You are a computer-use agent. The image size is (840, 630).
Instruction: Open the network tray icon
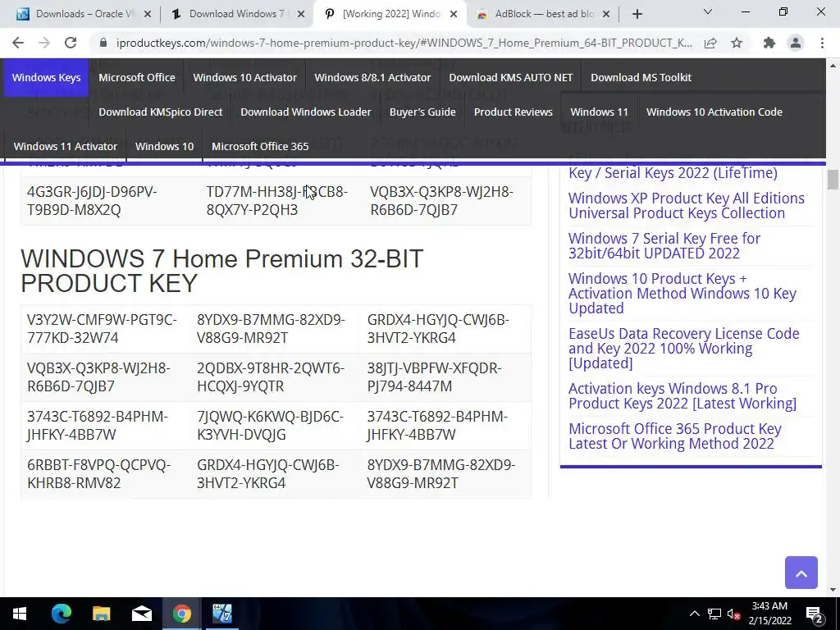pyautogui.click(x=714, y=614)
